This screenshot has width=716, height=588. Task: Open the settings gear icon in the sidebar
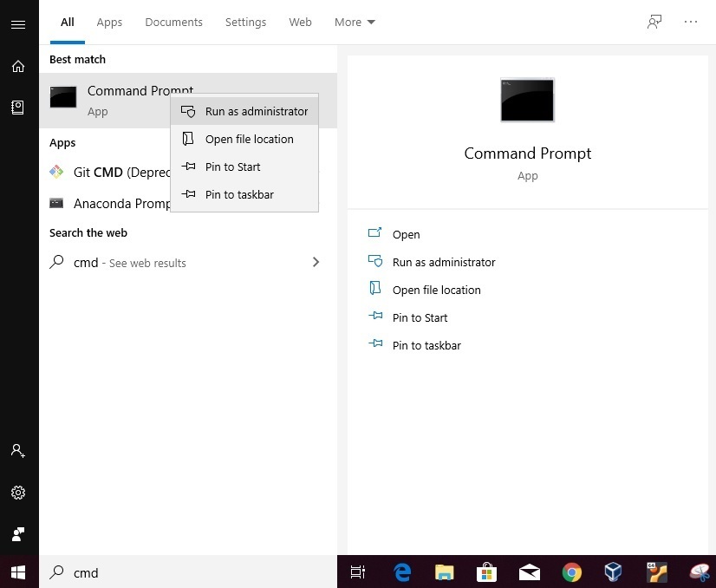pos(17,493)
